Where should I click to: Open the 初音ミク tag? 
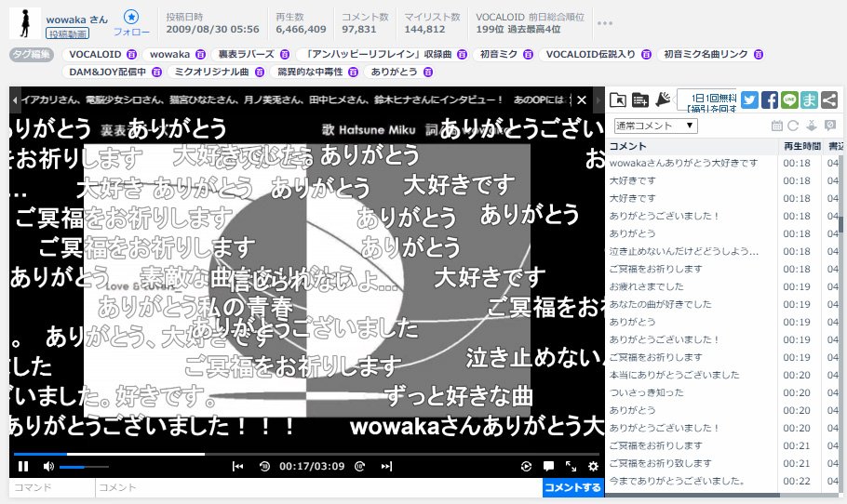point(499,54)
